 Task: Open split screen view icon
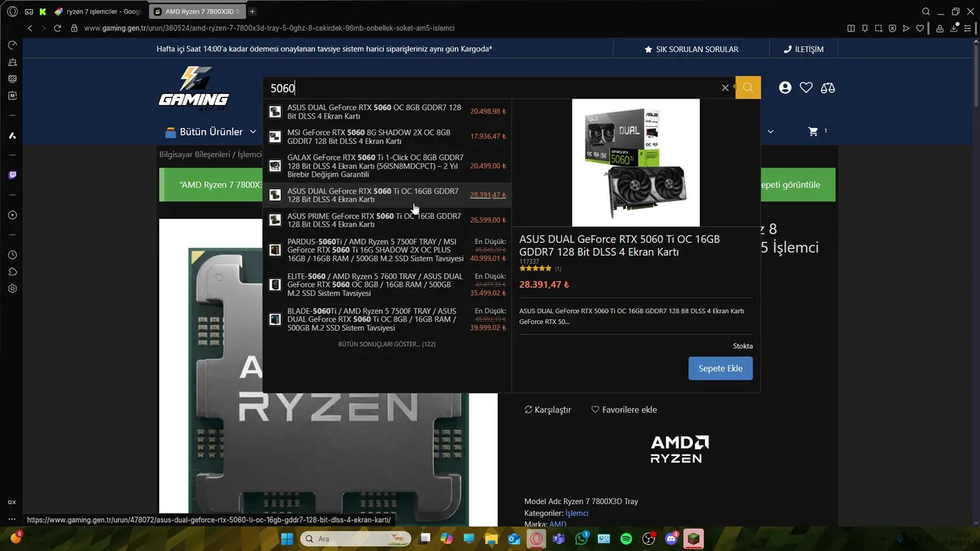point(851,28)
